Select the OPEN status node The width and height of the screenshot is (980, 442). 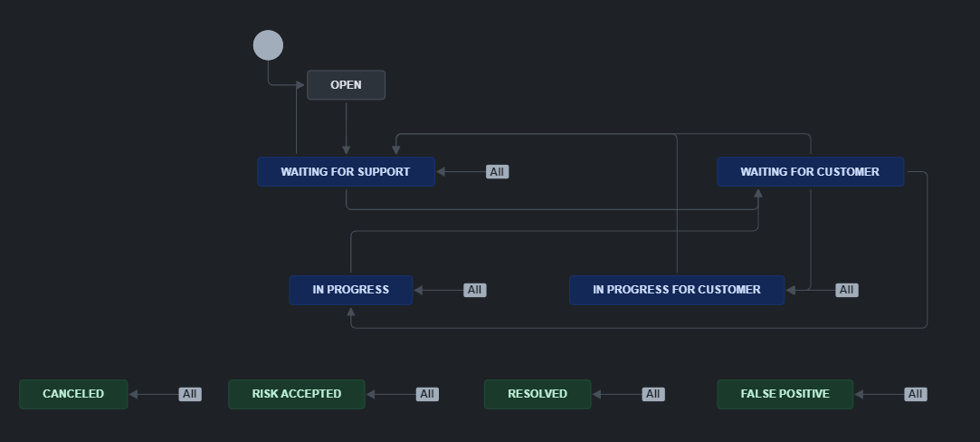click(x=346, y=85)
